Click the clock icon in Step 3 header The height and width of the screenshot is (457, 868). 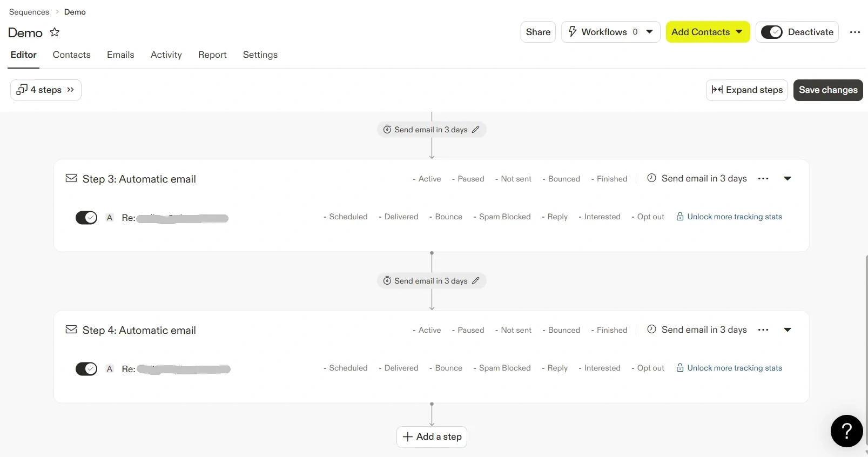point(651,178)
